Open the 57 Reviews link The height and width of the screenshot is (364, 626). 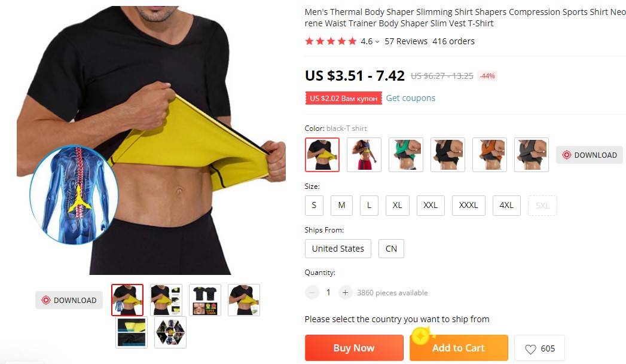(x=405, y=41)
